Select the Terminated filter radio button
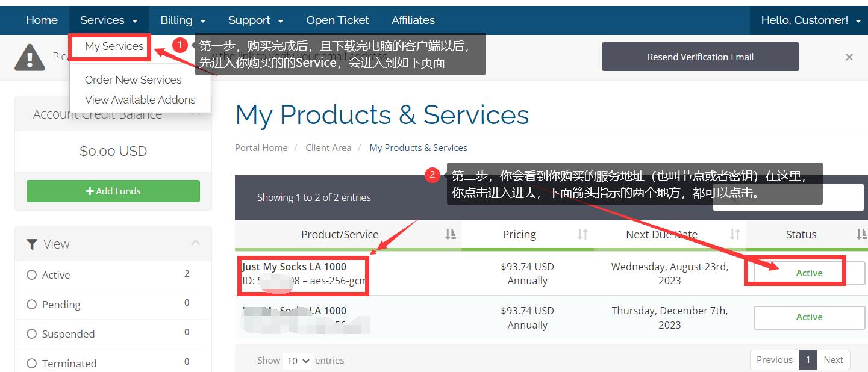 tap(32, 364)
